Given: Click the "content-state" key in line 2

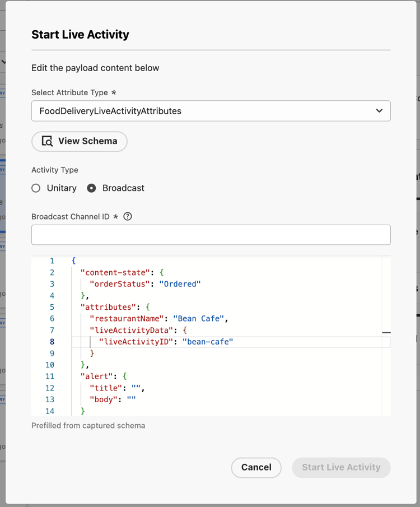Looking at the screenshot, I should point(115,273).
